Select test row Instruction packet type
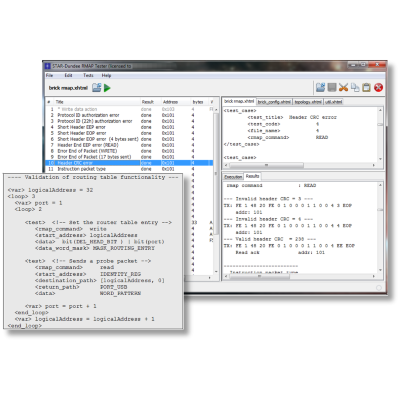This screenshot has height=400, width=400. click(x=129, y=169)
